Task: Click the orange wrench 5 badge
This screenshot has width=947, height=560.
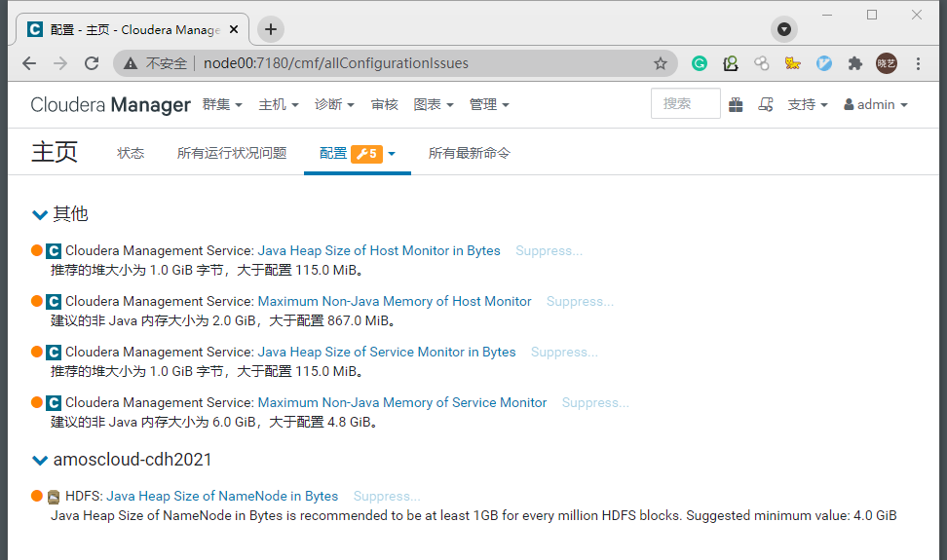Action: tap(366, 154)
